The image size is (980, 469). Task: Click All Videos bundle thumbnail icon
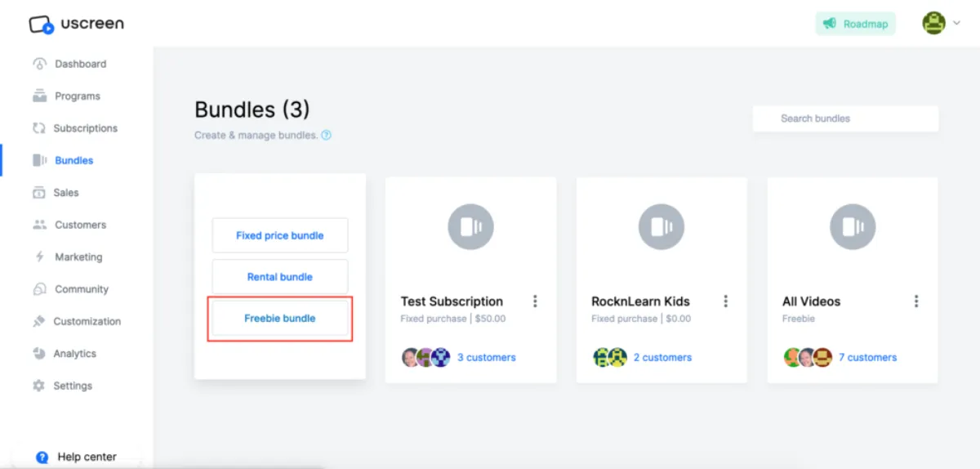click(853, 226)
